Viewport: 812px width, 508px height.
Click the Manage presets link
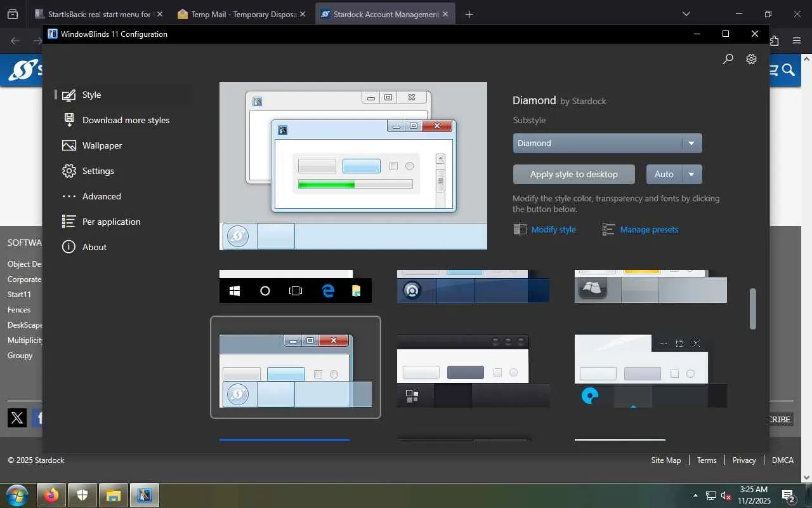649,229
